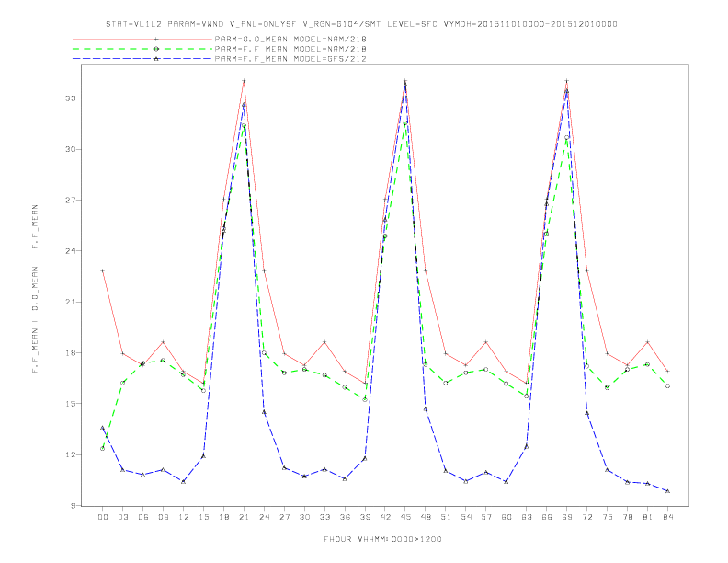728x563 pixels.
Task: Click the FHOUR VHHMM:0000>1200 x-axis label
Action: click(x=382, y=539)
